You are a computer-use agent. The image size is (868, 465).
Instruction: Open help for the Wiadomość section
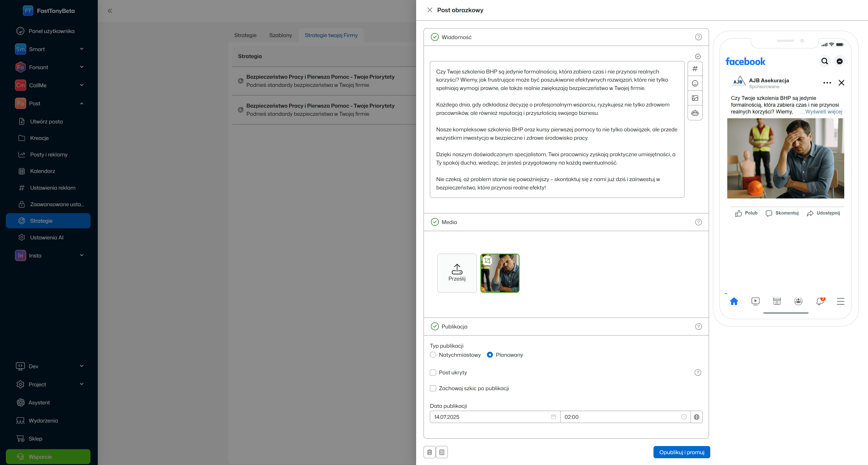[698, 37]
